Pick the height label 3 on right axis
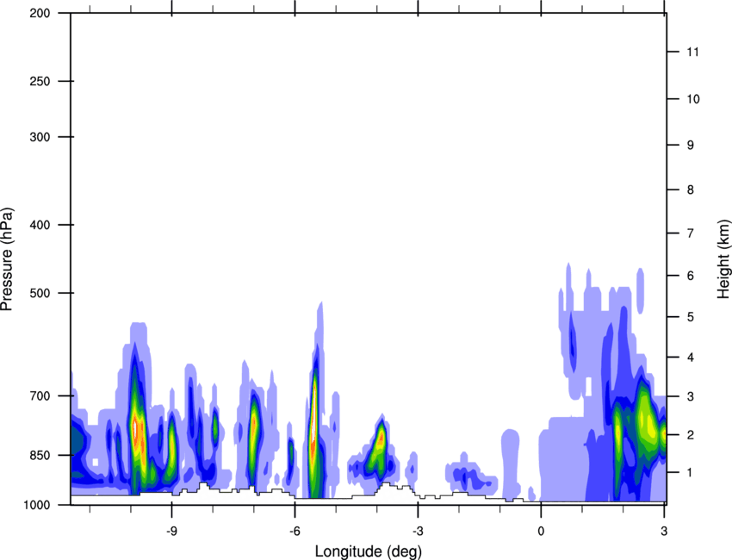Screen dimensions: 732x560 click(x=691, y=396)
